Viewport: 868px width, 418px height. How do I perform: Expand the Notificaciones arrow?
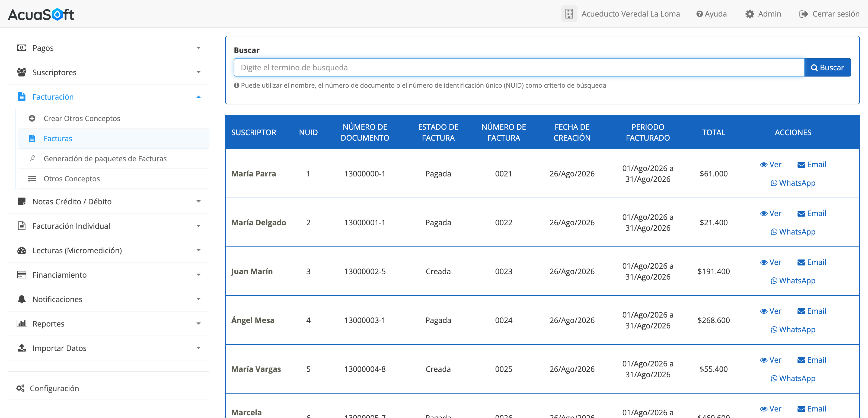(199, 299)
